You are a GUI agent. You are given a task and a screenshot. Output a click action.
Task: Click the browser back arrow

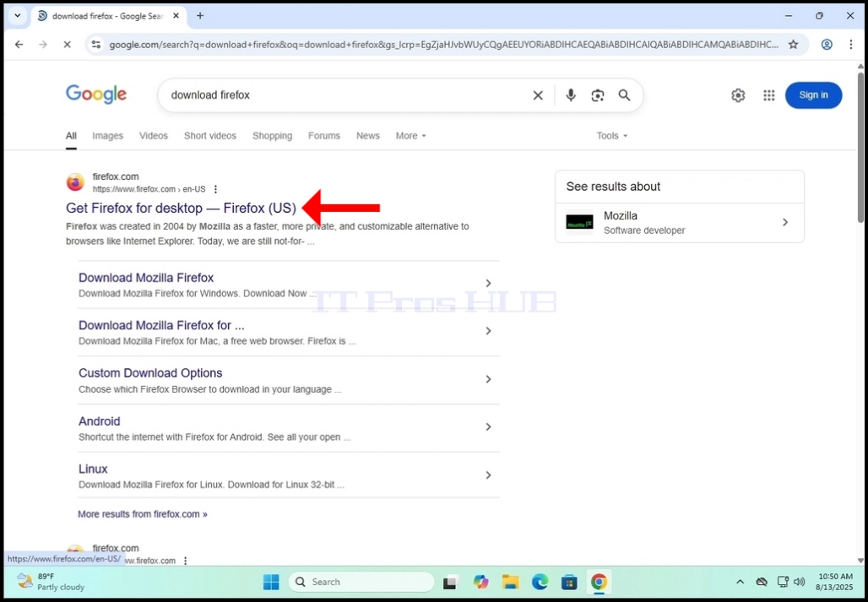click(19, 44)
